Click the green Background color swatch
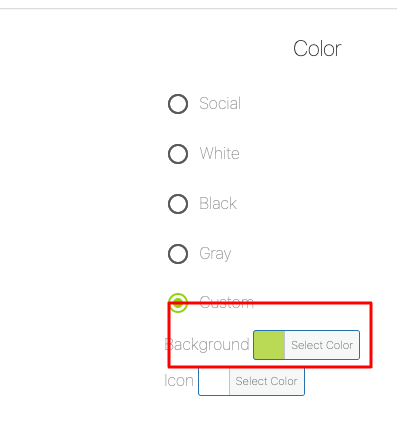This screenshot has height=426, width=397. coord(269,345)
